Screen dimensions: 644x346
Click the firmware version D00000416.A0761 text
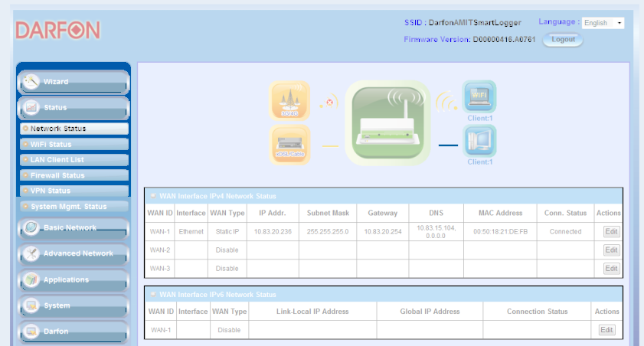tap(505, 40)
